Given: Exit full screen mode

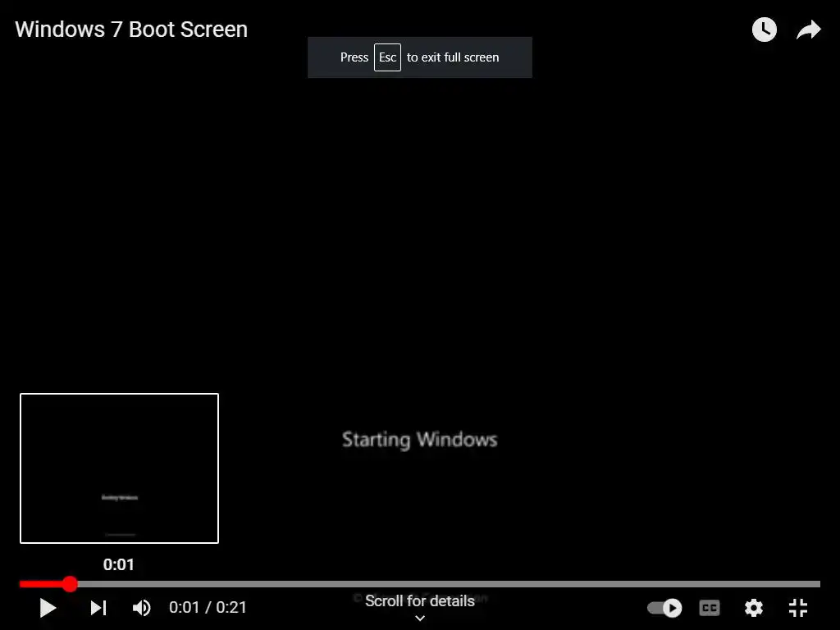Looking at the screenshot, I should point(798,608).
